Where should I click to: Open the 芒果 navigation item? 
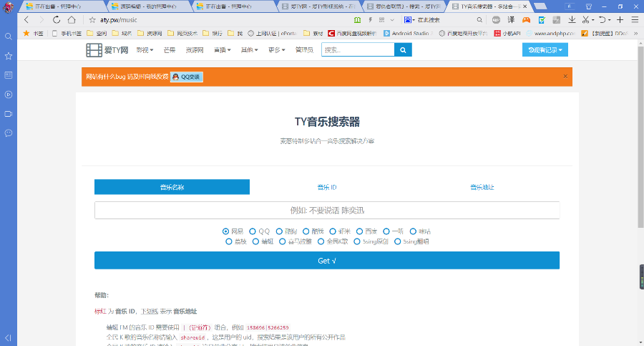(169, 49)
